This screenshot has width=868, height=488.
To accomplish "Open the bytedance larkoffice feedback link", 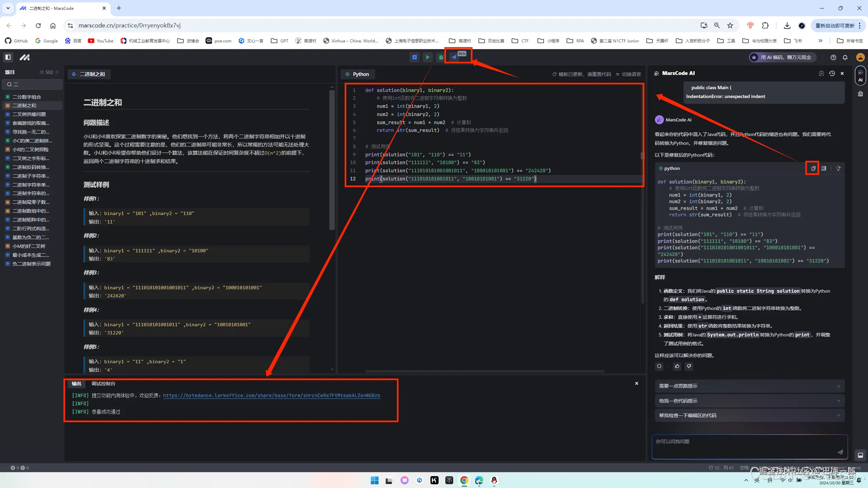I will (271, 395).
